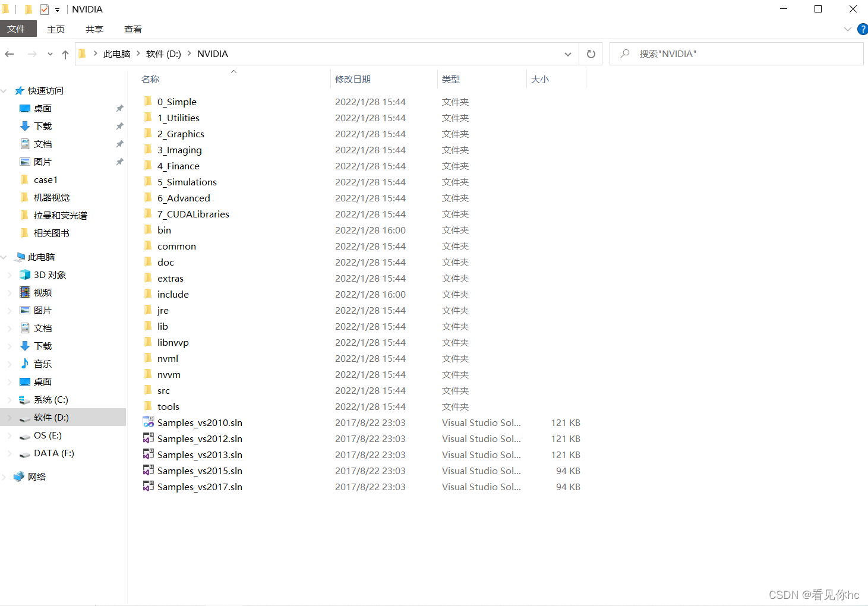Collapse the 此电脑 tree section
Image resolution: width=868 pixels, height=606 pixels.
(x=4, y=257)
